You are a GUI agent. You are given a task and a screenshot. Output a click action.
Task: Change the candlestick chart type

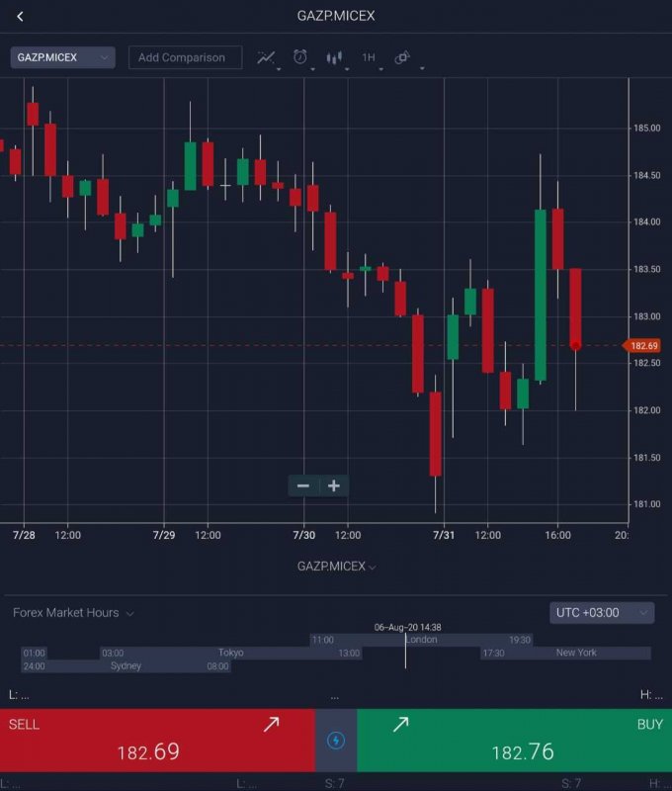335,57
